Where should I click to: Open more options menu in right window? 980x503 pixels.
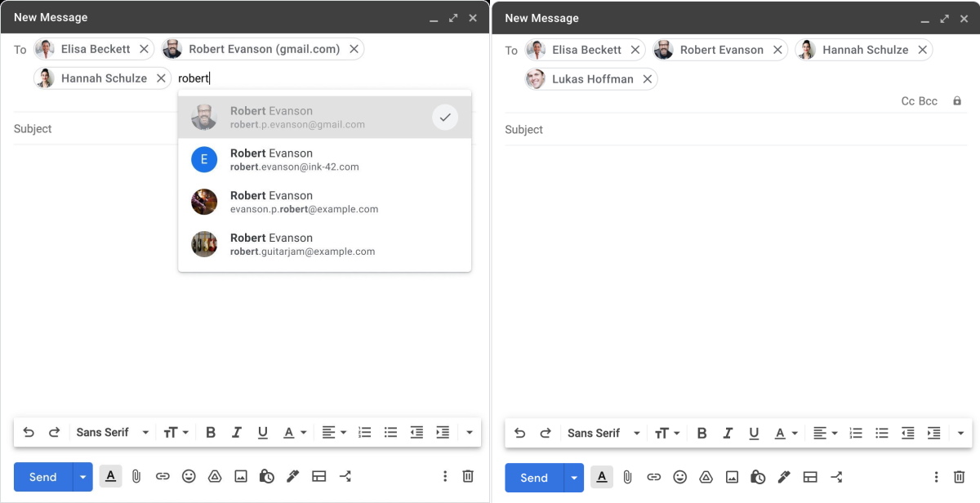tap(937, 477)
